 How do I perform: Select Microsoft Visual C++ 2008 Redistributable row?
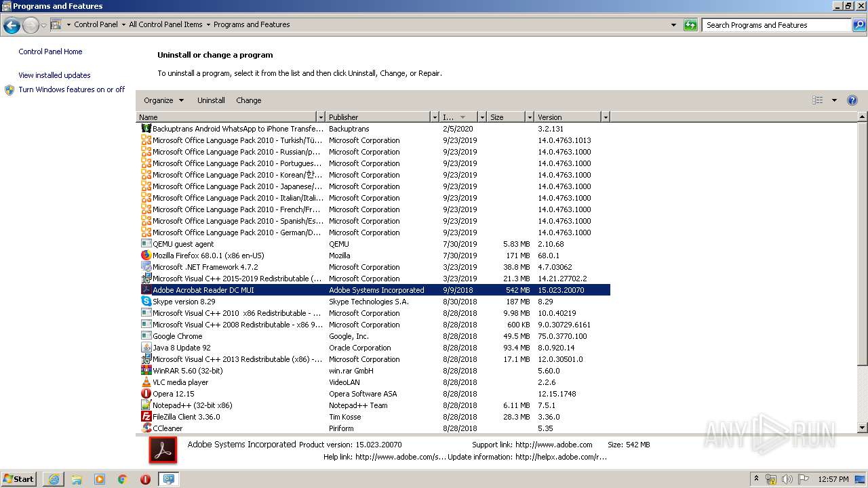pos(374,325)
